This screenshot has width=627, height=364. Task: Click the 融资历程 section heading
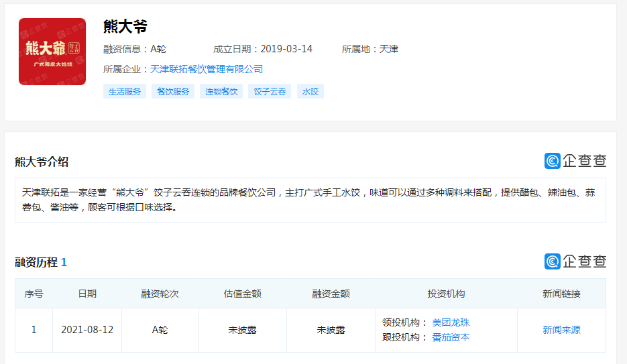point(36,262)
